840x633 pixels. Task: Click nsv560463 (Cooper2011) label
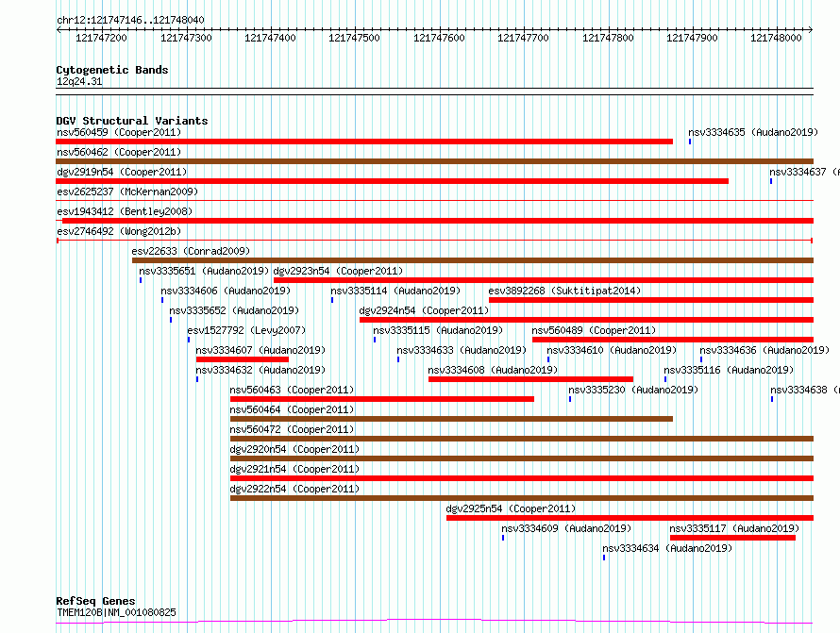pyautogui.click(x=292, y=390)
